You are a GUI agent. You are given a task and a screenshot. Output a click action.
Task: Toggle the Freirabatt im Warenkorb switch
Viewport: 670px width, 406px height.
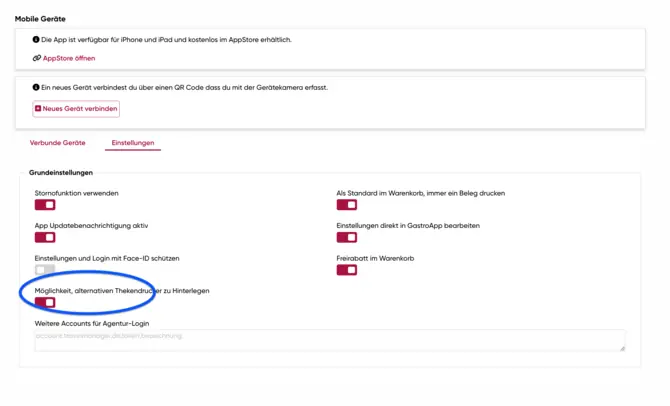(346, 270)
